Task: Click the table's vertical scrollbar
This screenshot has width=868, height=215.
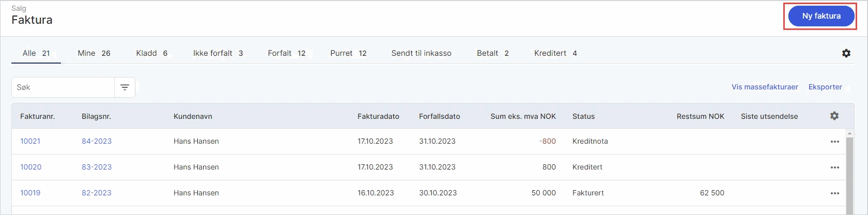Action: 850,176
